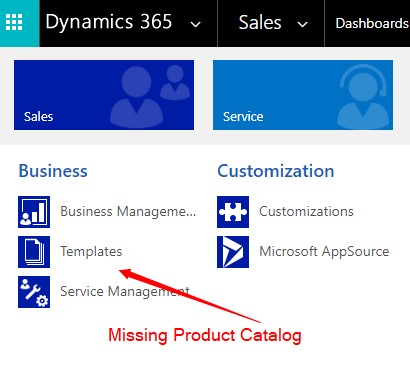
Task: Click the Customizations puzzle-piece icon
Action: pyautogui.click(x=233, y=212)
